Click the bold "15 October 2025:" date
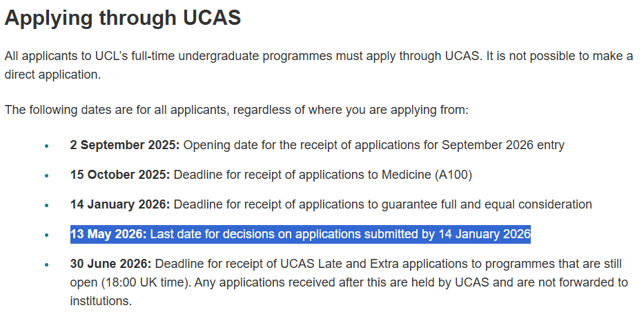The height and width of the screenshot is (319, 644). pyautogui.click(x=119, y=175)
